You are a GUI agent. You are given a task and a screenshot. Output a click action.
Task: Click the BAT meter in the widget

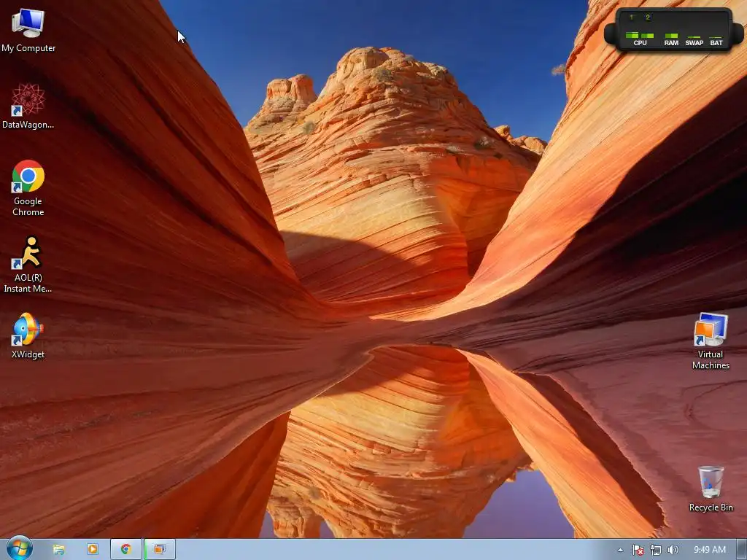pyautogui.click(x=716, y=40)
